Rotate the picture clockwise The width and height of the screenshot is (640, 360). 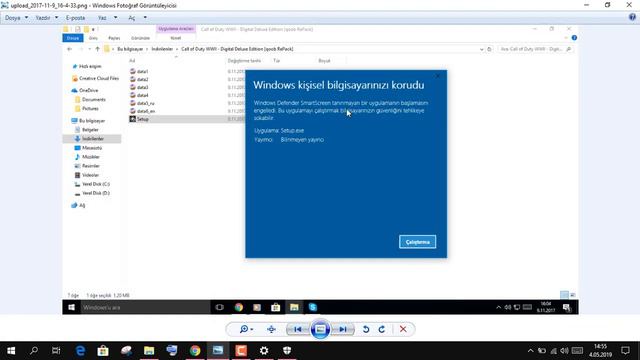coord(382,329)
